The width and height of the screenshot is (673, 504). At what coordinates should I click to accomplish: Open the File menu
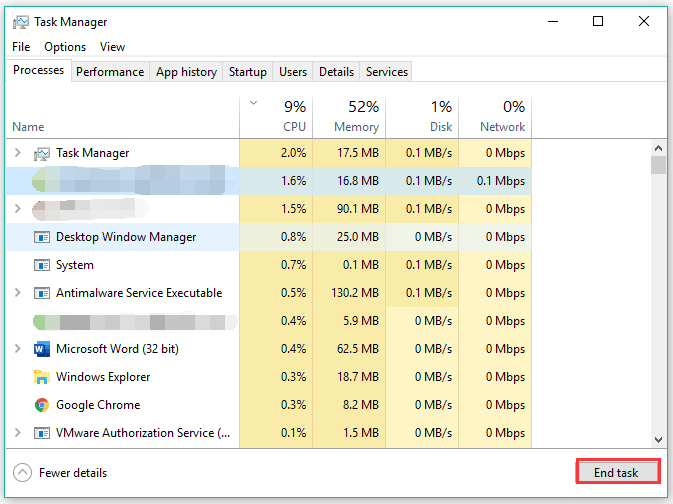point(21,47)
